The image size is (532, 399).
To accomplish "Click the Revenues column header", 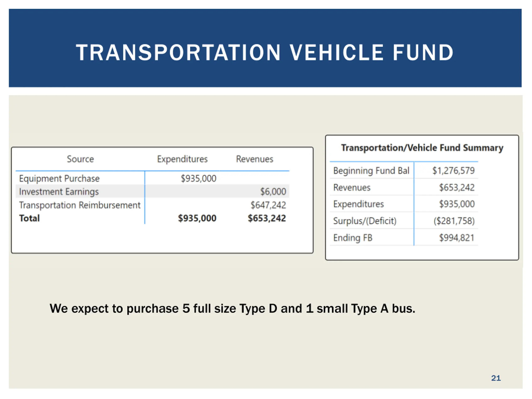I will tap(255, 159).
